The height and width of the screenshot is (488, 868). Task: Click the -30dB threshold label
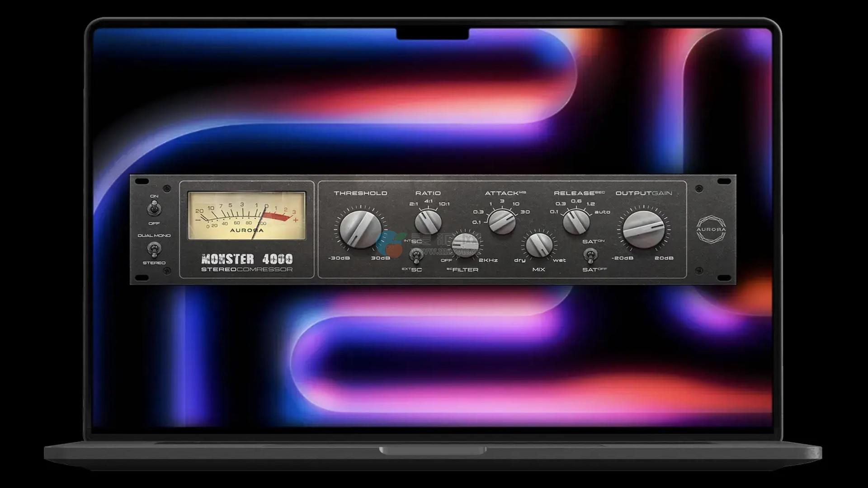coord(339,258)
